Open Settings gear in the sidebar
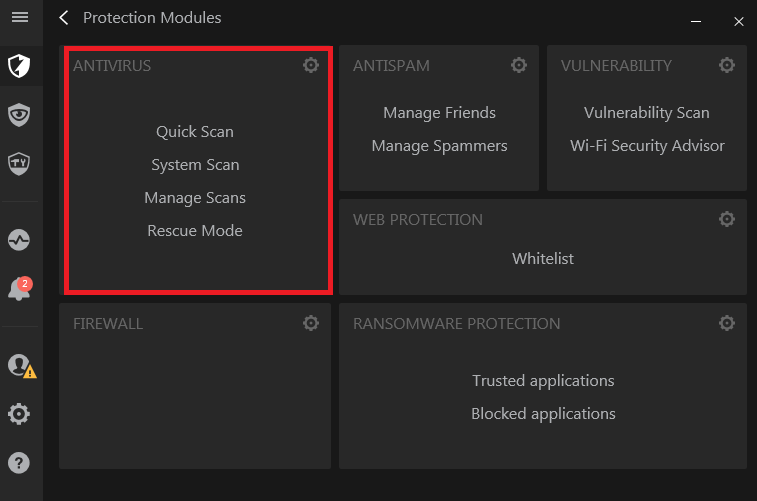Image resolution: width=757 pixels, height=501 pixels. click(x=20, y=414)
